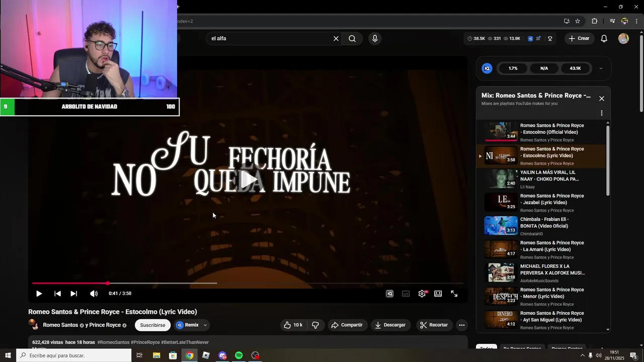Toggle subtitles/closed captions button

pyautogui.click(x=406, y=294)
